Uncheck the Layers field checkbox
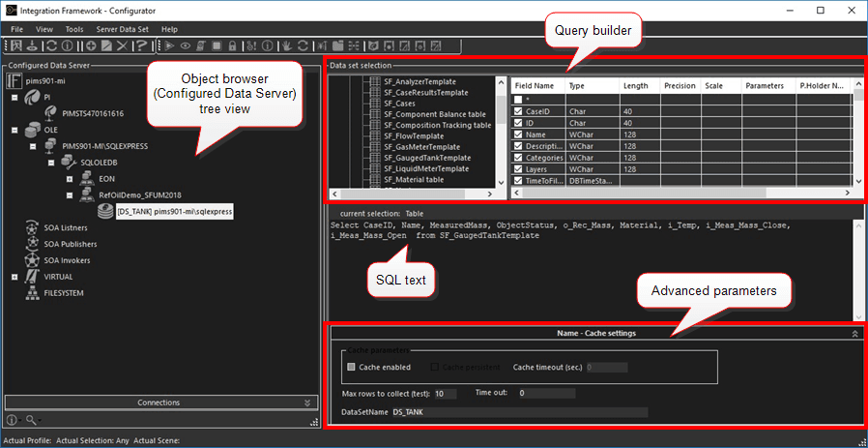 pyautogui.click(x=518, y=169)
